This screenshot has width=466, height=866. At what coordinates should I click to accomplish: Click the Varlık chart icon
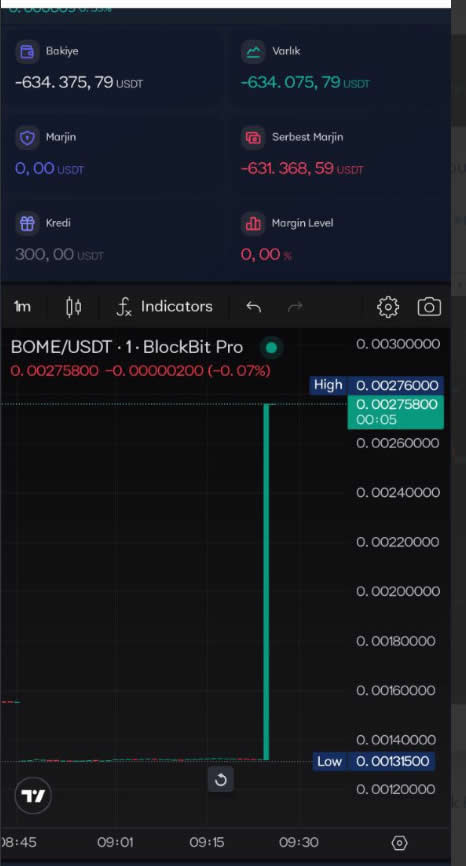tap(253, 51)
